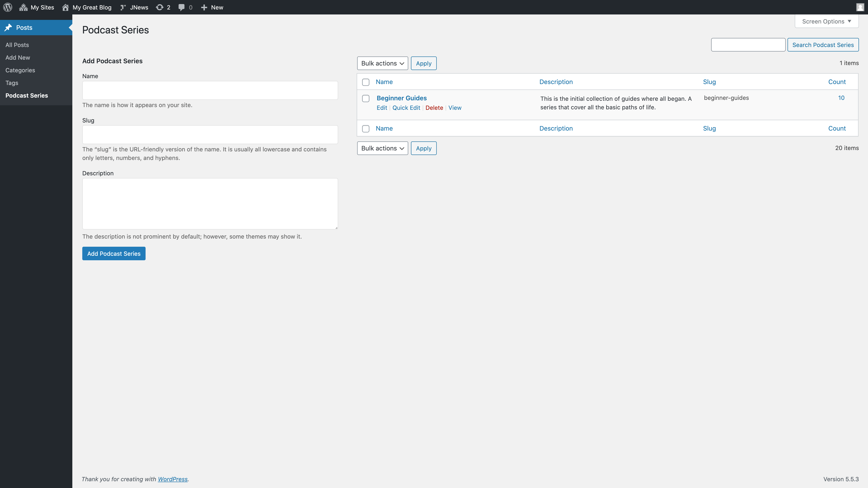The width and height of the screenshot is (868, 488).
Task: Sort the table by Count column
Action: tap(837, 82)
